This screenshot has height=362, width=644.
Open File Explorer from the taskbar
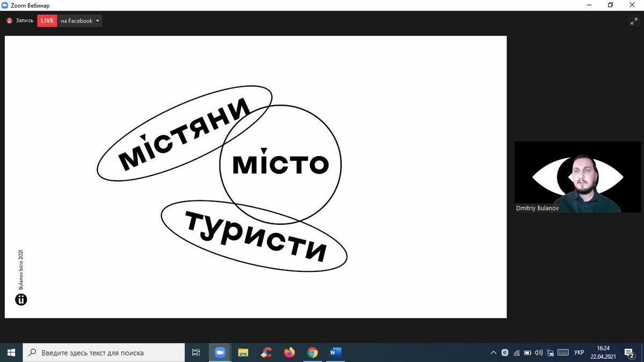[x=243, y=352]
